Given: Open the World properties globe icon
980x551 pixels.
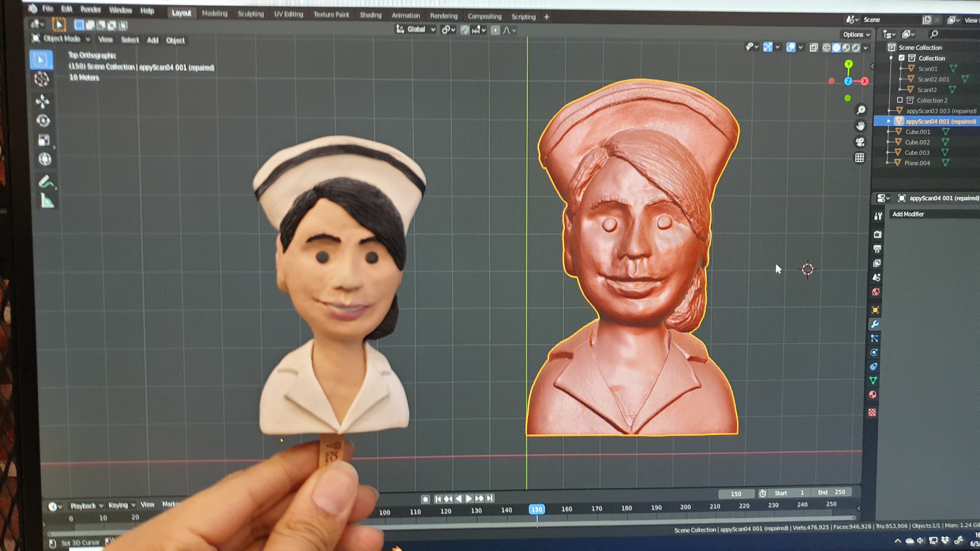Looking at the screenshot, I should point(876,292).
